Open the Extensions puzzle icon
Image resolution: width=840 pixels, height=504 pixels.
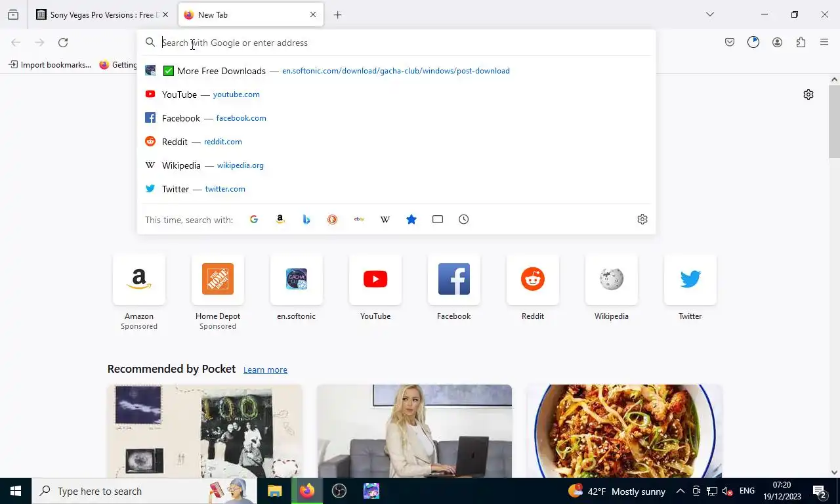[801, 43]
